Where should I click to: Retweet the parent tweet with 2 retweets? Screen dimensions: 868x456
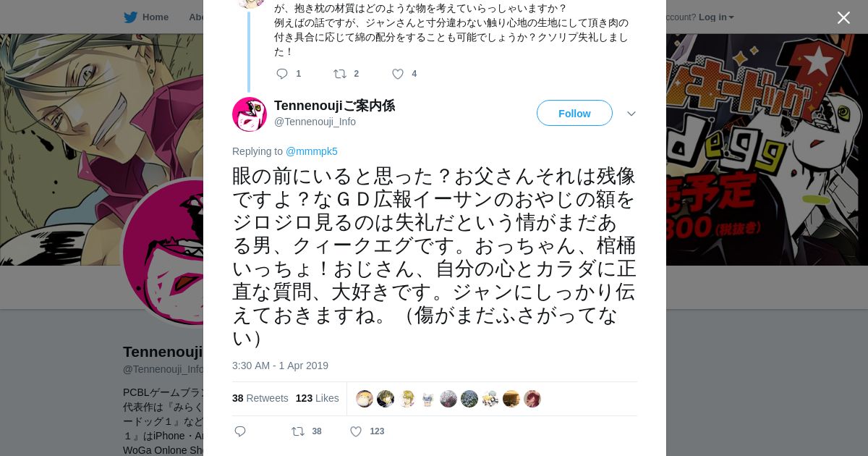point(340,74)
